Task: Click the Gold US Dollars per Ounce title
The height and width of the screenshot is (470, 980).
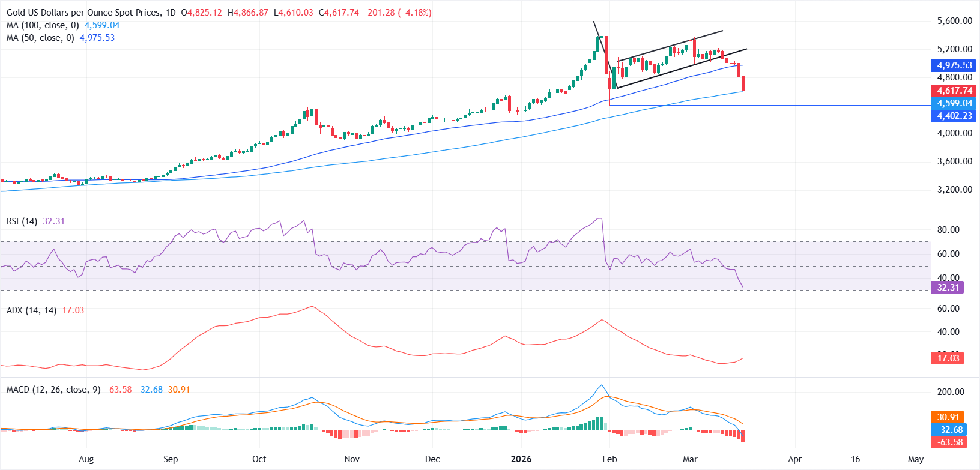Action: [83, 13]
